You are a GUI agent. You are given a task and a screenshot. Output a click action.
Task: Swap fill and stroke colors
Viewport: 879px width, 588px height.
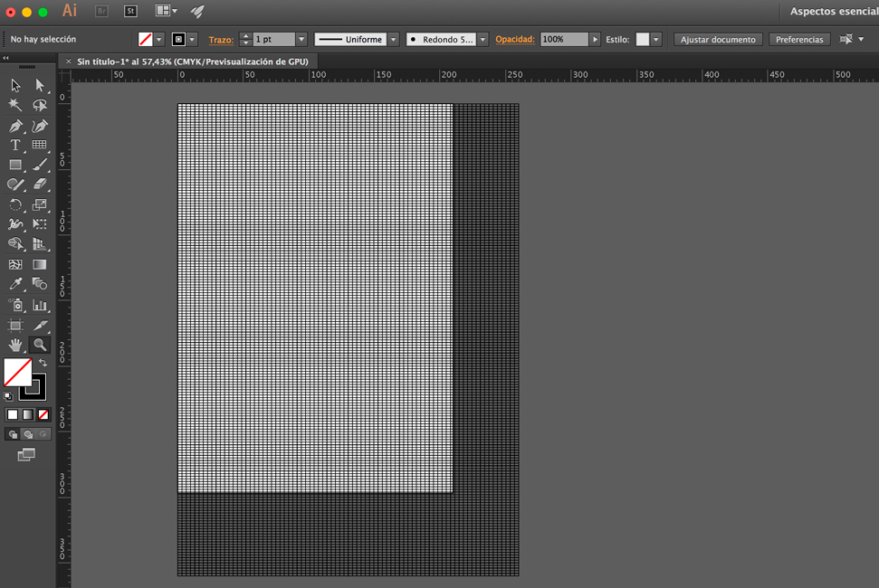(x=43, y=363)
